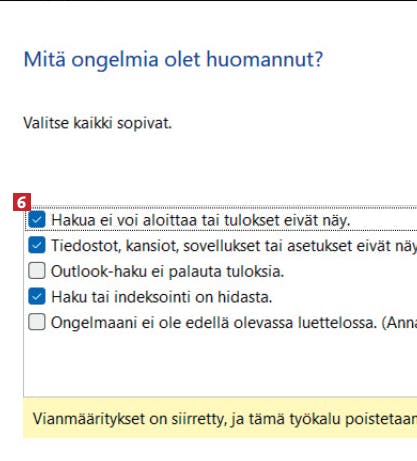Click the word 'huomannut?' in the blue heading
Image resolution: width=417 pixels, height=461 pixels.
tap(265, 60)
